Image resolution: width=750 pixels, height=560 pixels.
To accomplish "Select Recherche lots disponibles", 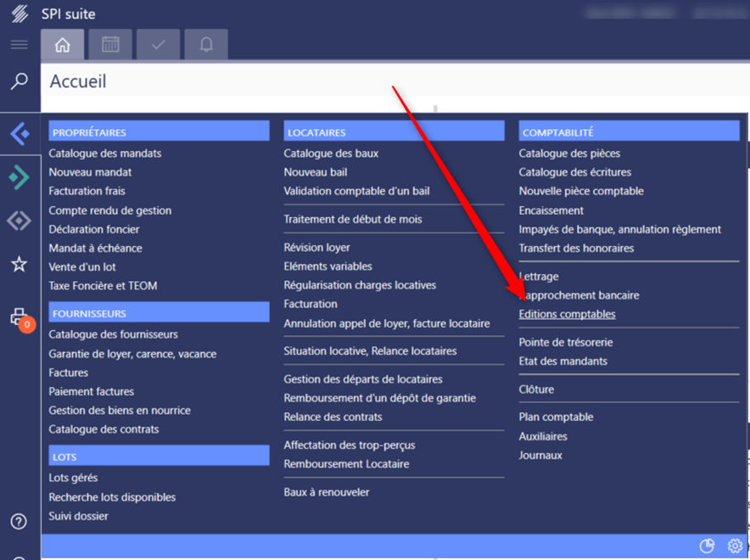I will point(112,497).
